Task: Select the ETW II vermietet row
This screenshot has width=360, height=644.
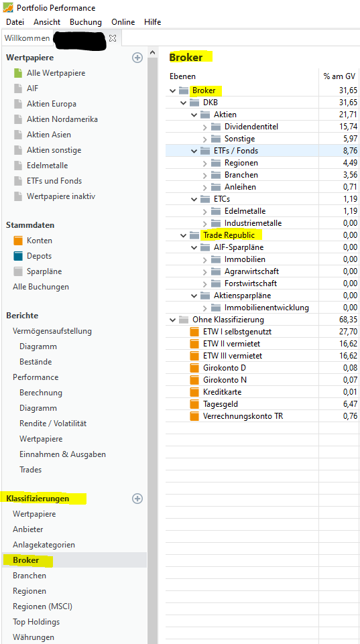Action: coord(262,344)
